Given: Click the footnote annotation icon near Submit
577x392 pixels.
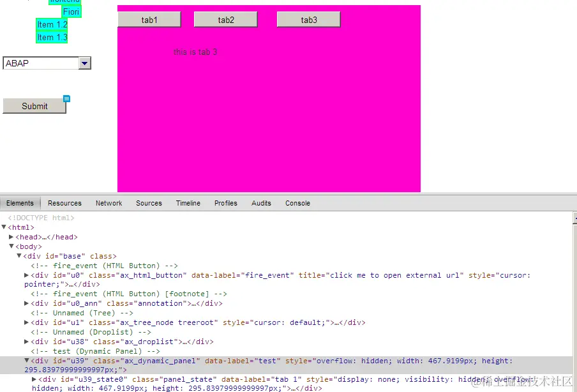Looking at the screenshot, I should coord(66,99).
